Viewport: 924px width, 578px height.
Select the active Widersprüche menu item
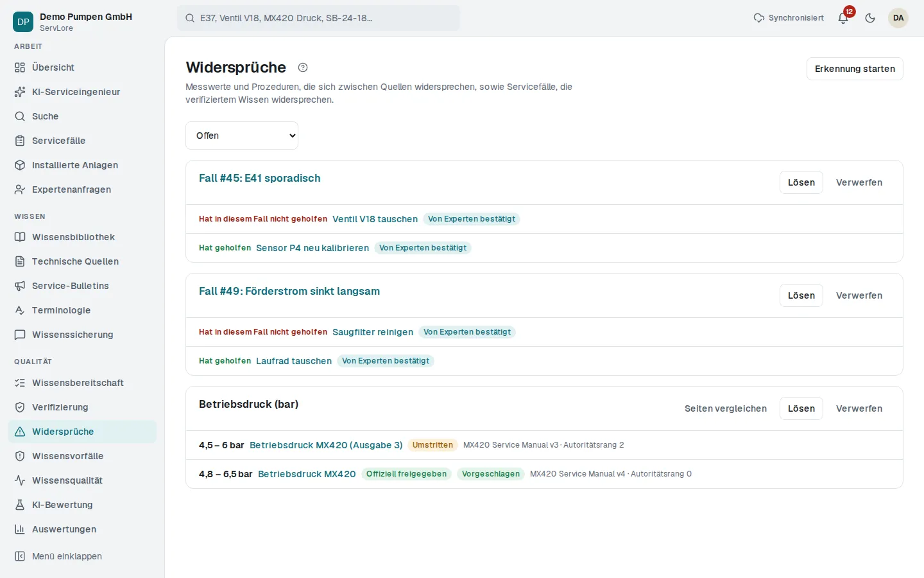[82, 432]
